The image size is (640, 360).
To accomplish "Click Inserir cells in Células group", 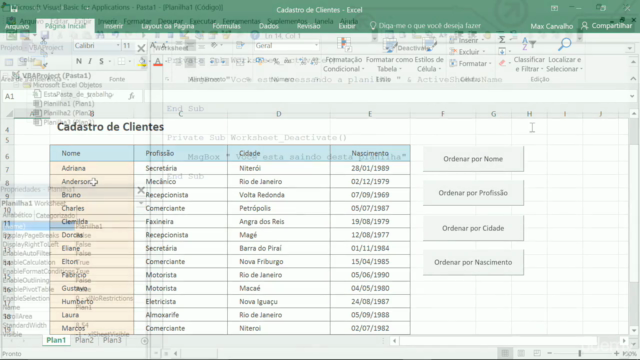I will (x=468, y=40).
